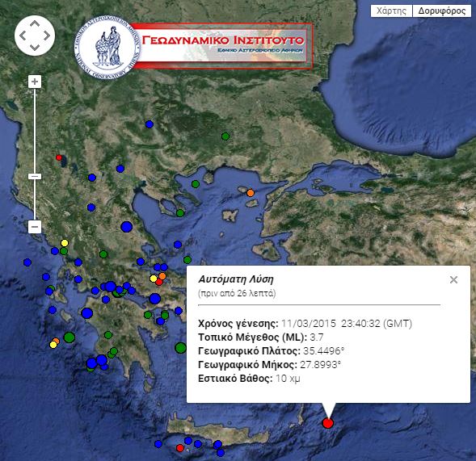Pan the map right with the arrow control
Viewport: 476px width, 461px height.
point(46,36)
